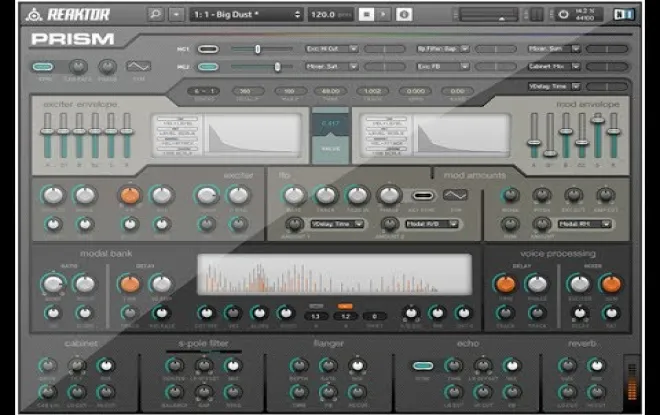Click the orange time knob in voice processing
The height and width of the screenshot is (415, 660).
point(505,284)
